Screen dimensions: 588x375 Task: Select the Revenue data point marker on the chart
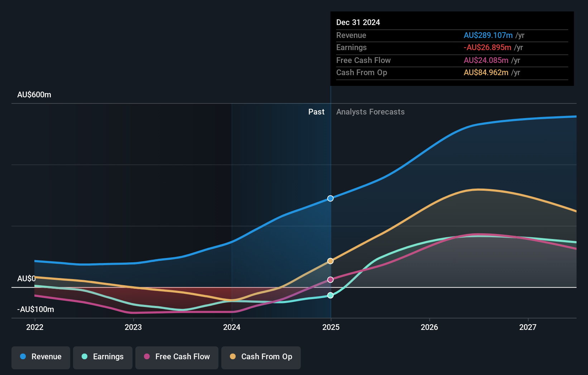tap(330, 198)
